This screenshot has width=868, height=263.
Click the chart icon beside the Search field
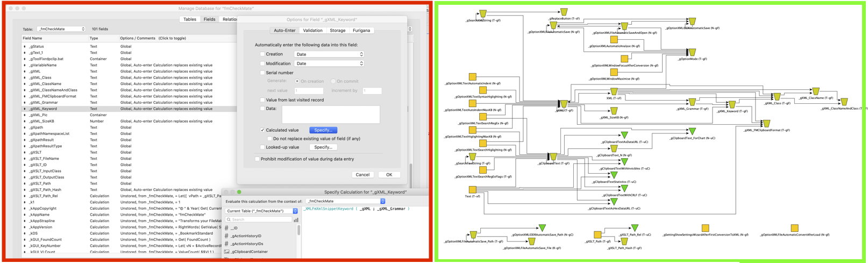296,219
